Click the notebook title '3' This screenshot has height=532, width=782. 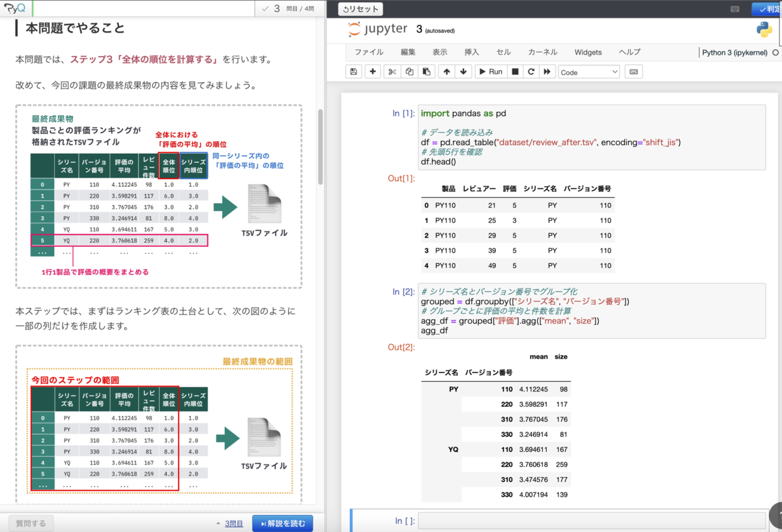tap(419, 29)
